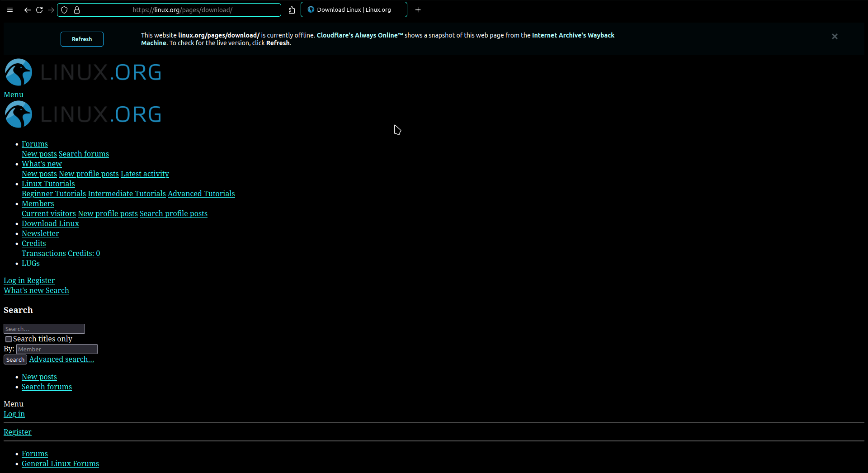Select the Download Linux | Linux.org tab
The height and width of the screenshot is (473, 868).
[x=354, y=9]
